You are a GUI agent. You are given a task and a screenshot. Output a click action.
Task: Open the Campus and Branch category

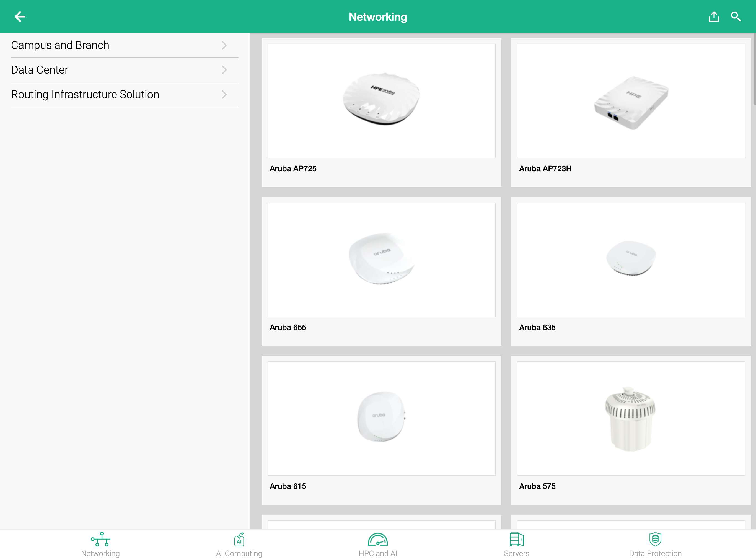125,45
